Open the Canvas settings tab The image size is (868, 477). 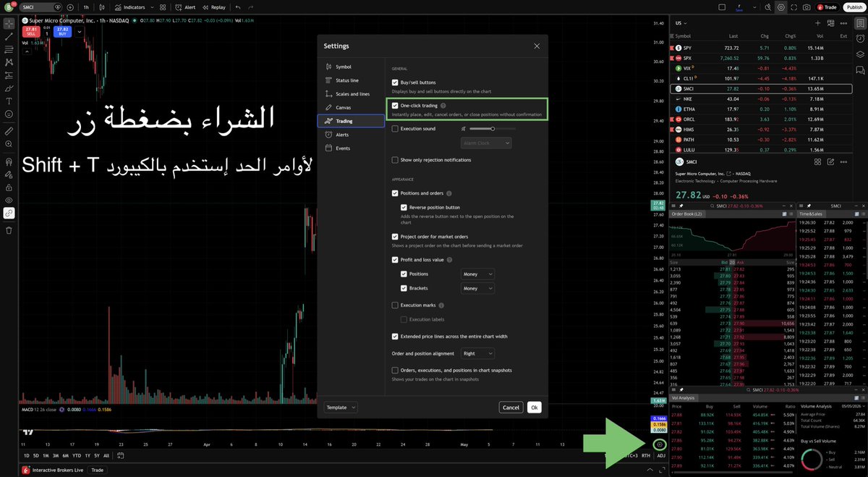pyautogui.click(x=351, y=107)
